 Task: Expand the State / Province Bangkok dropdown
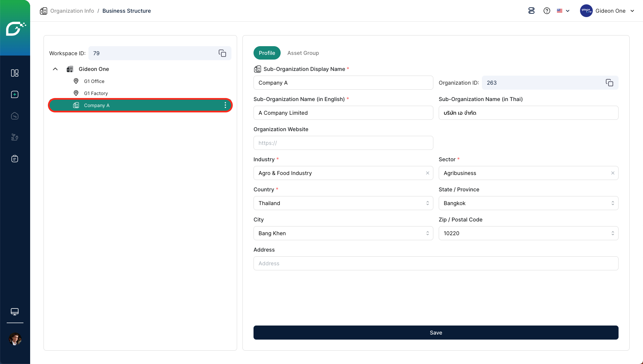pyautogui.click(x=528, y=203)
